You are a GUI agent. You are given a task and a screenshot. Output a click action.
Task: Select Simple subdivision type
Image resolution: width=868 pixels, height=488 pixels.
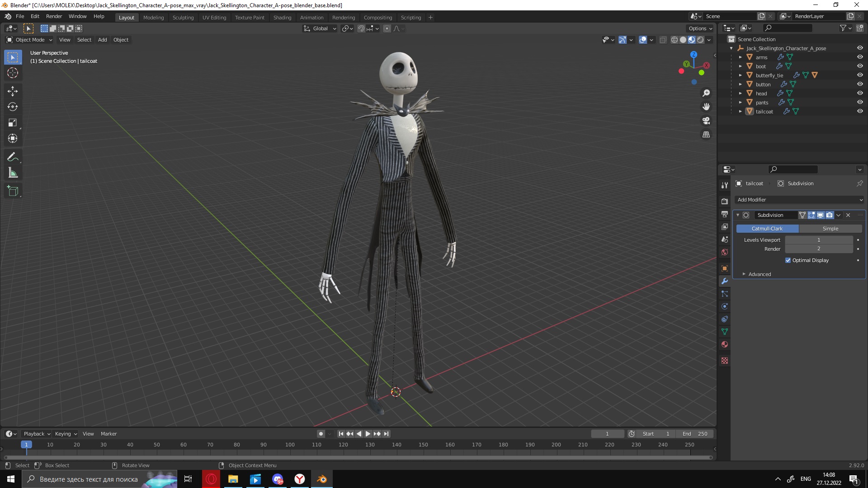pyautogui.click(x=830, y=229)
